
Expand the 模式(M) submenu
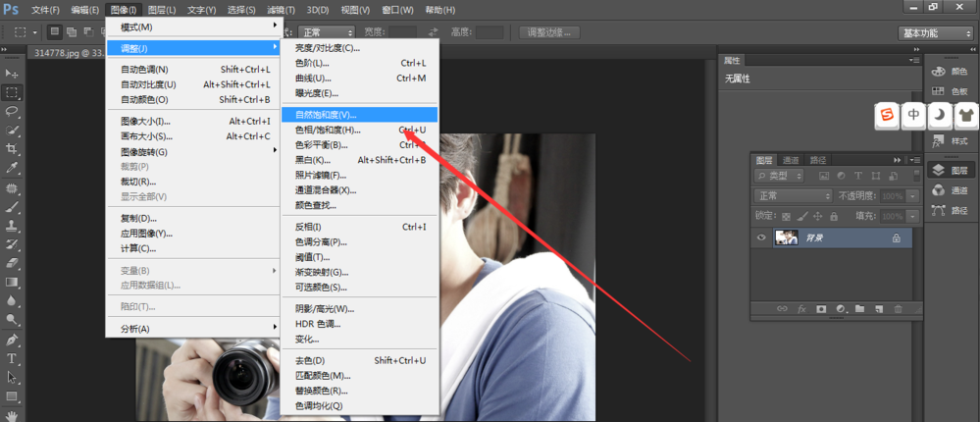192,27
